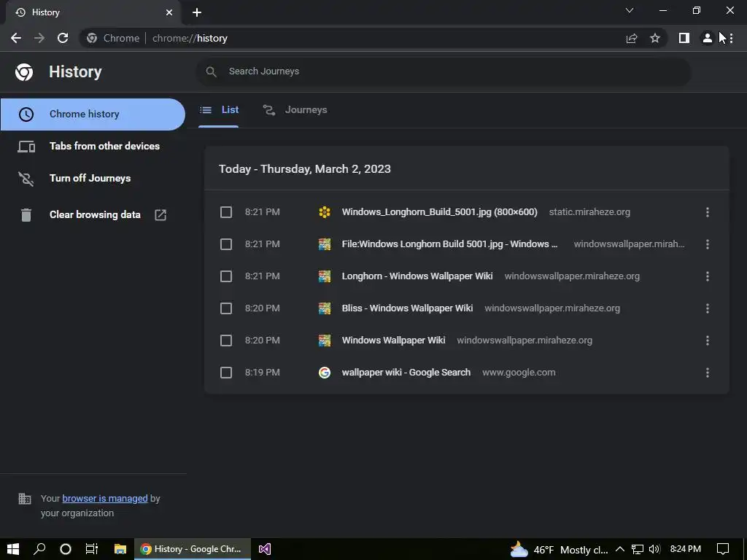Open Visual Studio from the taskbar
The image size is (747, 560).
click(265, 549)
